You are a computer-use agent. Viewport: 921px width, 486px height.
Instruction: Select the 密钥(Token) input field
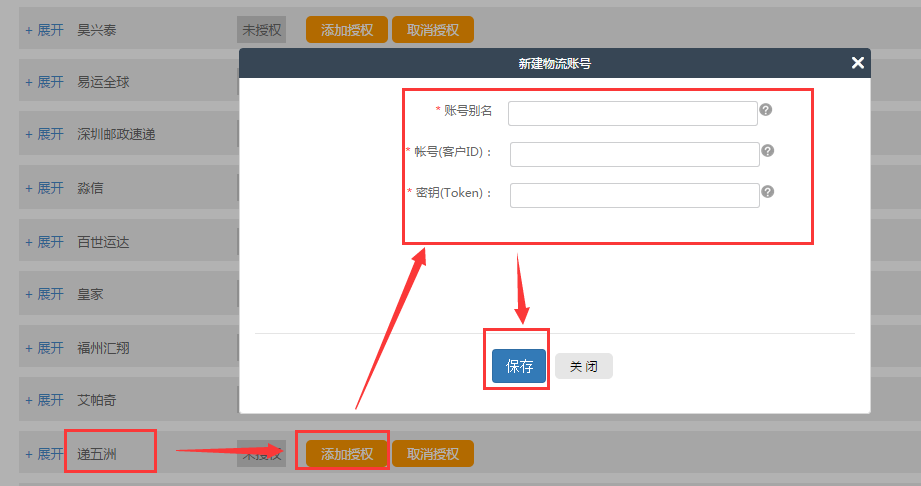(x=634, y=195)
